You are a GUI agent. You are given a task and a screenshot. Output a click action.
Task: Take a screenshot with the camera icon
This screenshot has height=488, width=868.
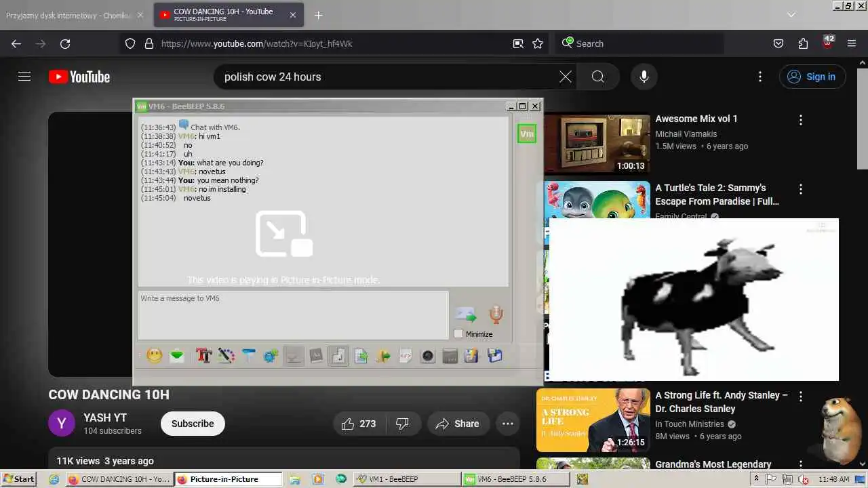coord(428,356)
